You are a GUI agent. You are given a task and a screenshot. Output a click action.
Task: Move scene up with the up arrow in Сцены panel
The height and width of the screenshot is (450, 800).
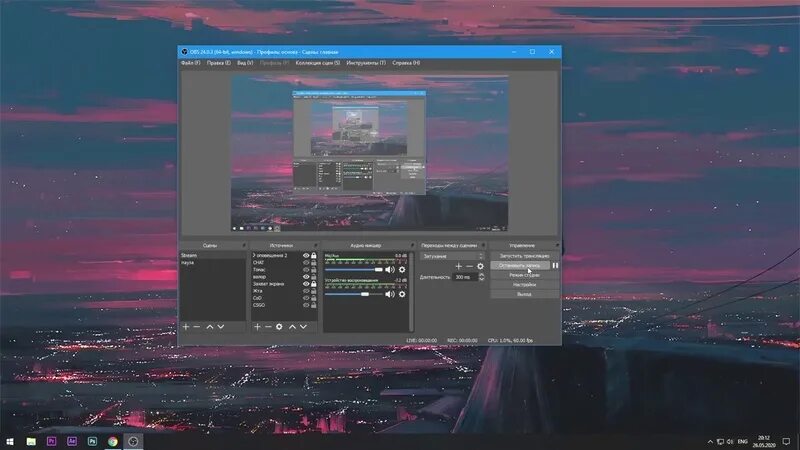click(210, 327)
